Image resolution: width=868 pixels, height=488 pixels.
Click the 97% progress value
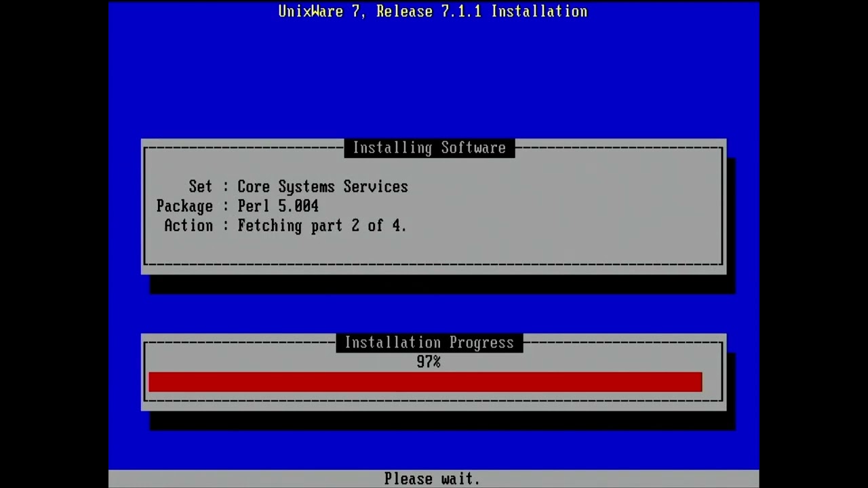[429, 362]
